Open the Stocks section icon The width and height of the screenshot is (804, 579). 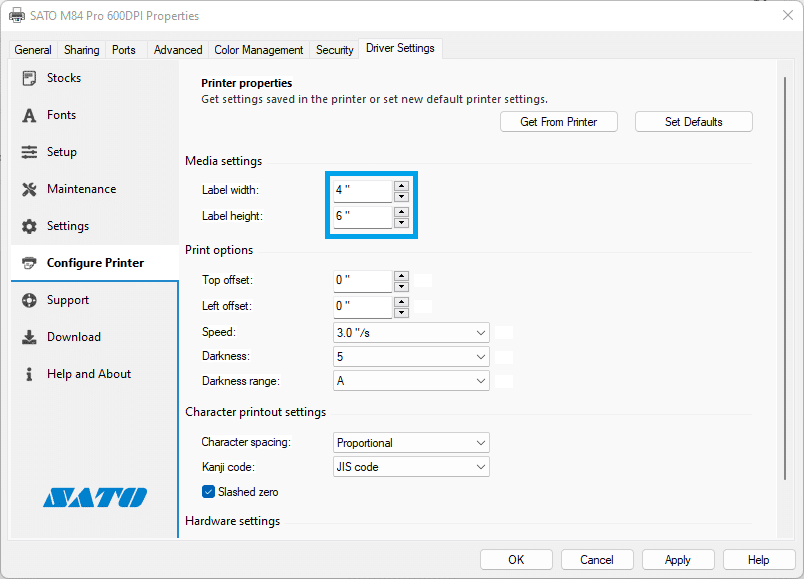click(x=29, y=78)
